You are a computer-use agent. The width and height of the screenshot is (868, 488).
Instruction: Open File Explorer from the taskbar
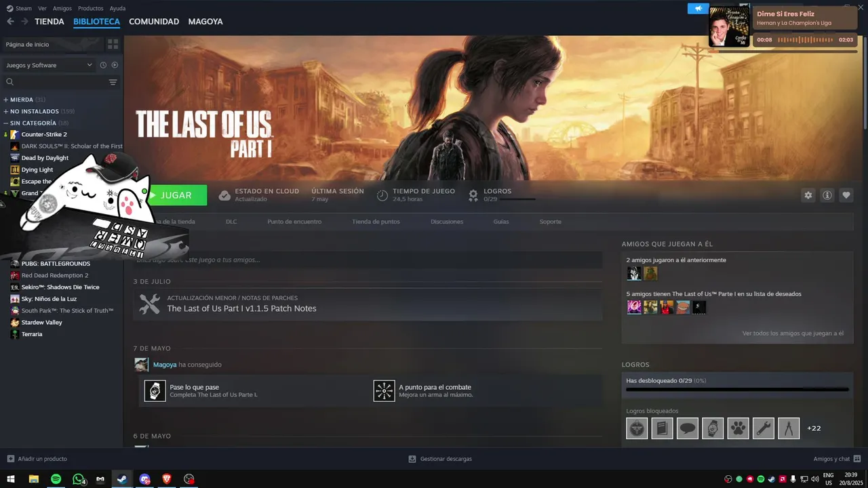pyautogui.click(x=33, y=479)
